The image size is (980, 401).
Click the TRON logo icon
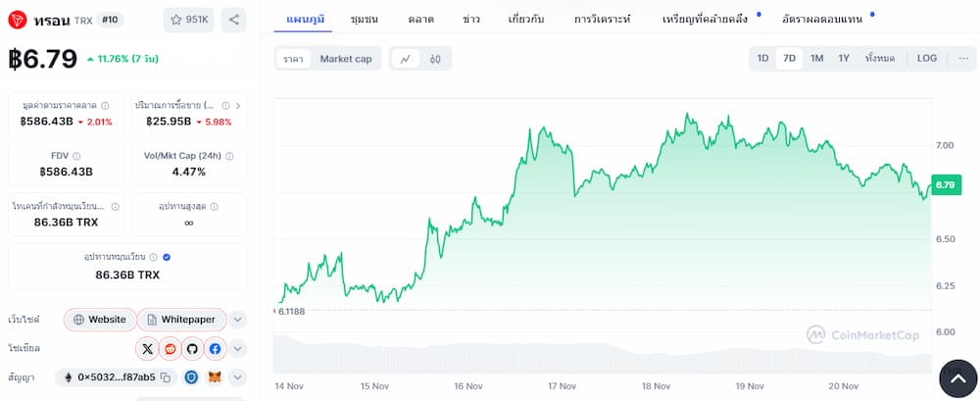coord(18,20)
